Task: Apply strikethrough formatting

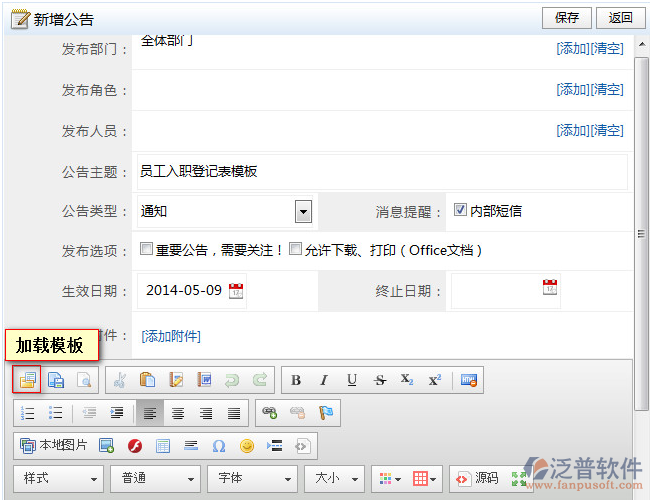Action: 380,380
